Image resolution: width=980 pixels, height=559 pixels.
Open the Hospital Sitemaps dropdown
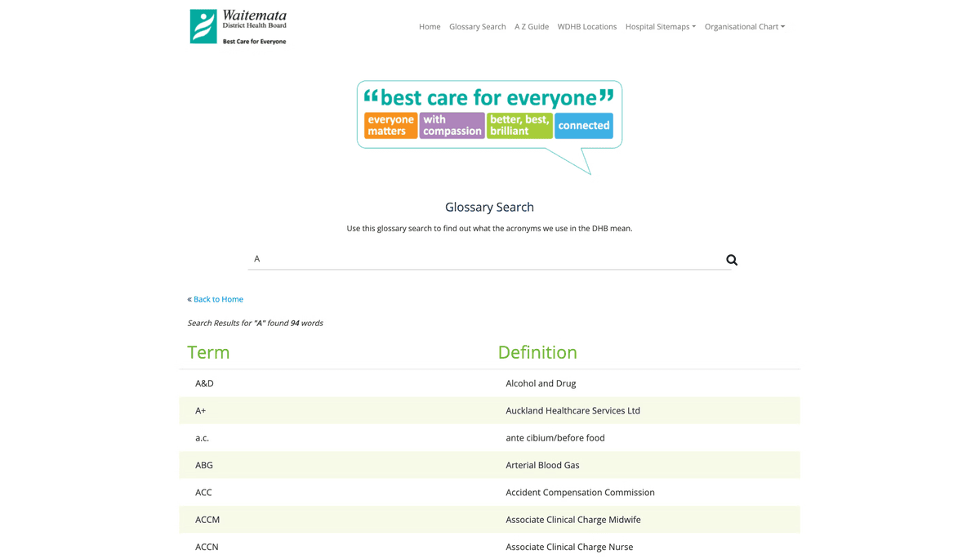660,26
